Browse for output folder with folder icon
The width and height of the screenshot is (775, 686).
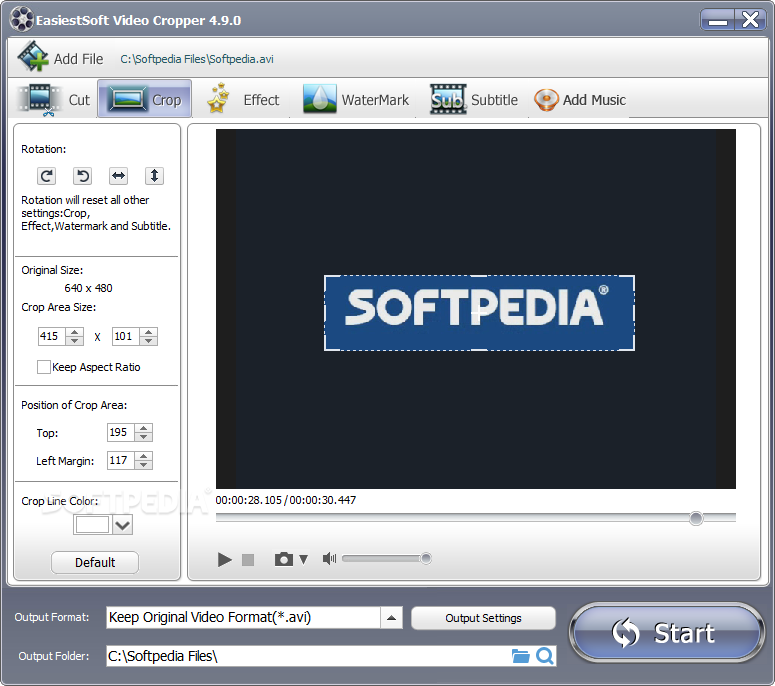click(x=520, y=656)
